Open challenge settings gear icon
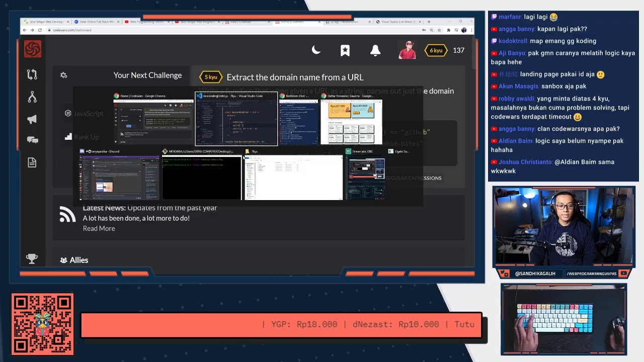Screen dimensions: 644x362 click(64, 75)
